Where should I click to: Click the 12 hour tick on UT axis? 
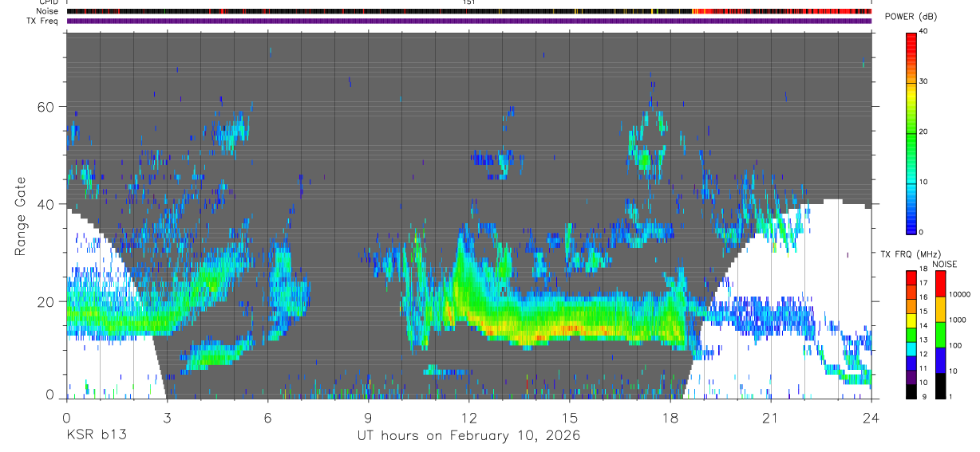468,417
